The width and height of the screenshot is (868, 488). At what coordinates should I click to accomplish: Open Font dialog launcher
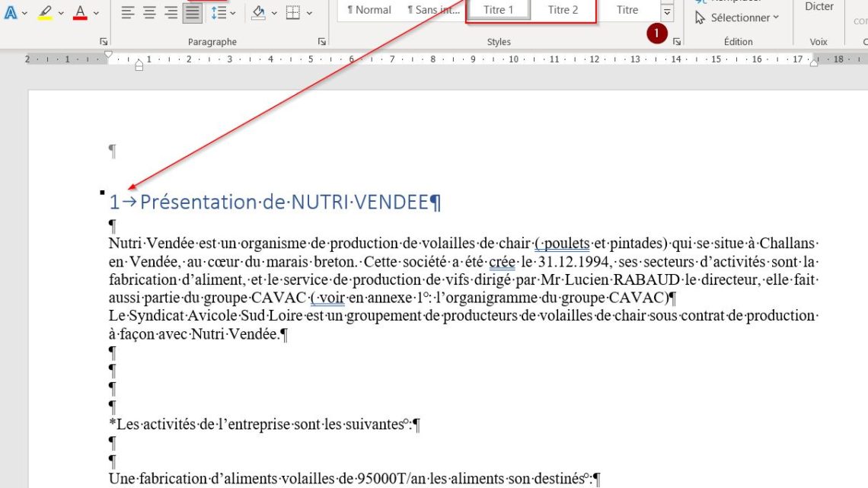(104, 42)
